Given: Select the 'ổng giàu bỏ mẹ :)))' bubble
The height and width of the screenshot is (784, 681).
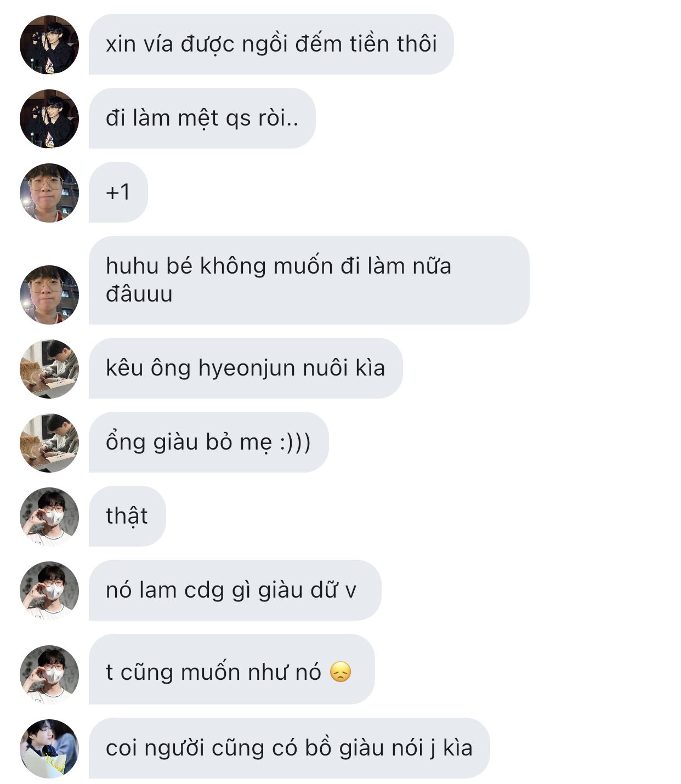Looking at the screenshot, I should point(209,442).
